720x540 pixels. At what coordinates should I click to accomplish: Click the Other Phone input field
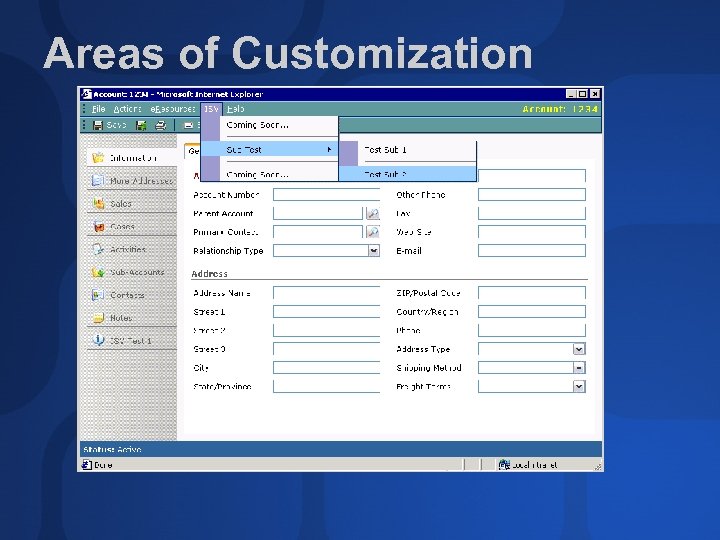[x=532, y=195]
